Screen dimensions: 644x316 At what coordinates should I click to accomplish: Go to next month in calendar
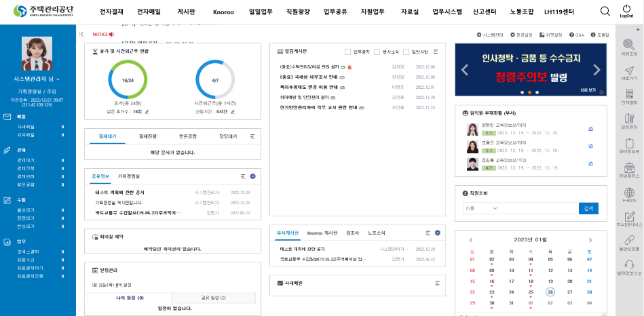(590, 240)
